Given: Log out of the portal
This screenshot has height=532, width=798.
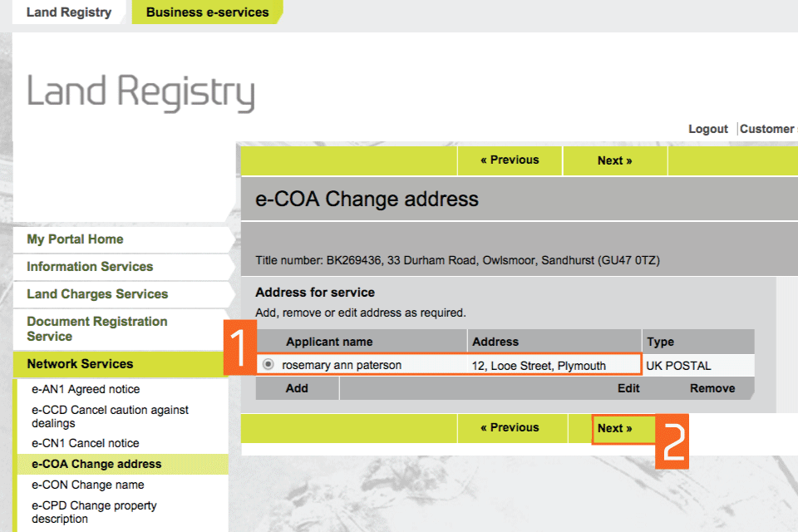Looking at the screenshot, I should [708, 129].
